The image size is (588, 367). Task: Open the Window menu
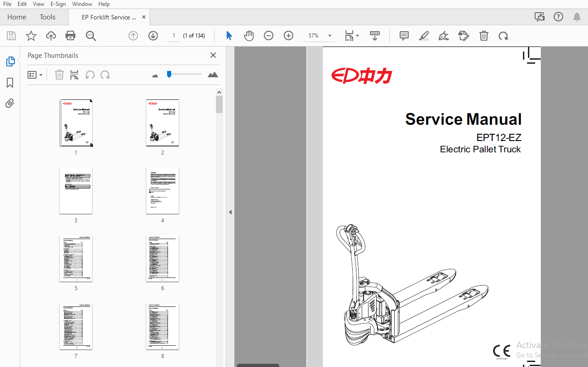click(82, 4)
